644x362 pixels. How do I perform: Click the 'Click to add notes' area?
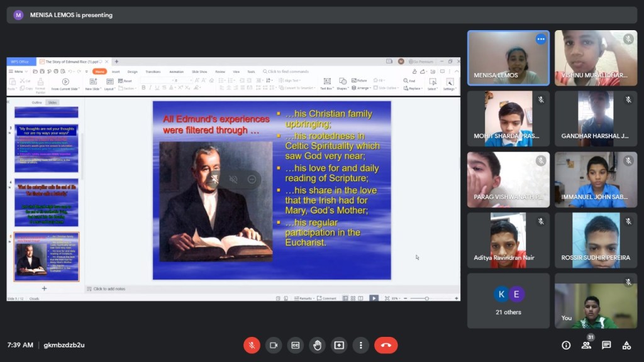point(109,288)
